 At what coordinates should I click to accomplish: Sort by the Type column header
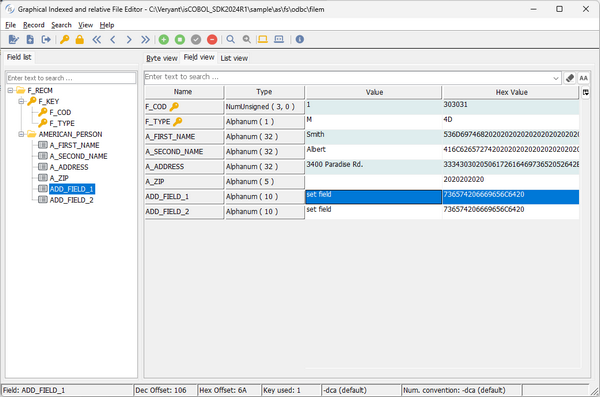point(264,92)
